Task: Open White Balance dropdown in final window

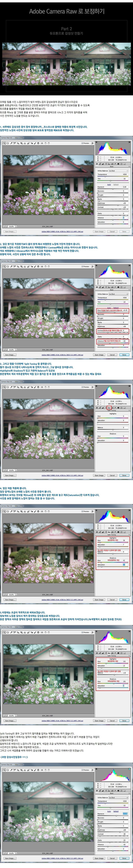Action: point(118,798)
